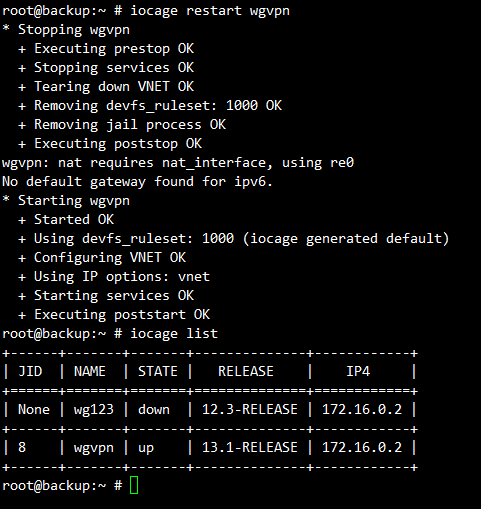Select the NAME column header

pyautogui.click(x=90, y=371)
